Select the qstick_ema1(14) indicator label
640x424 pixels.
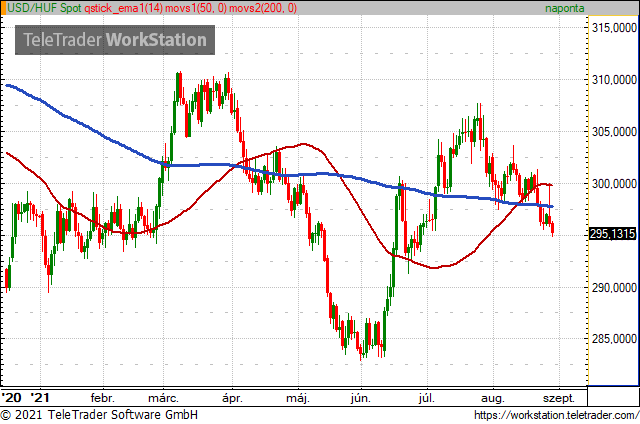[x=124, y=8]
